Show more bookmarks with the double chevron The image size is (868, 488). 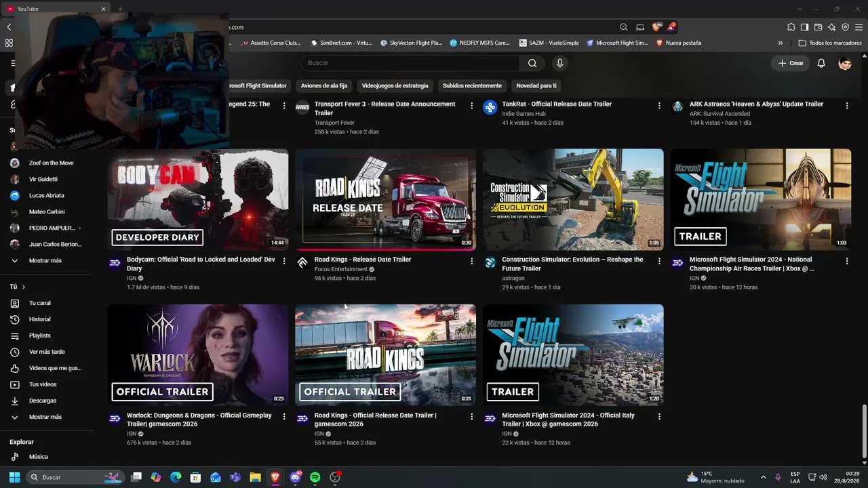click(x=781, y=43)
